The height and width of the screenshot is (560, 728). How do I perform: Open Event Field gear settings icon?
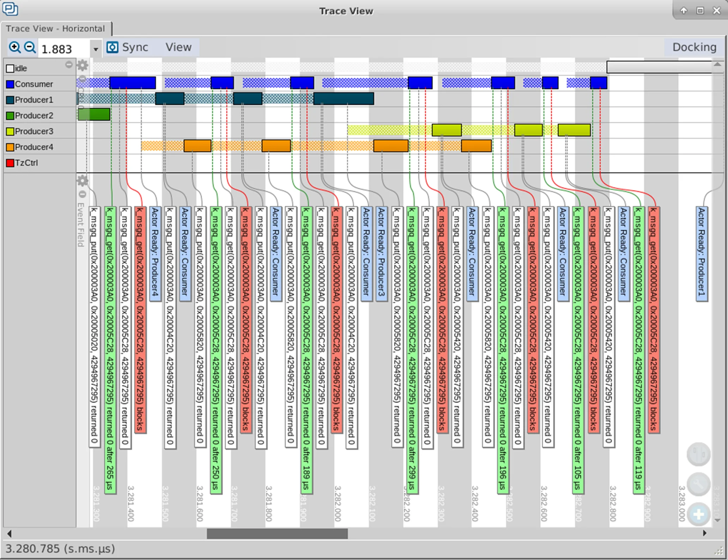(83, 181)
